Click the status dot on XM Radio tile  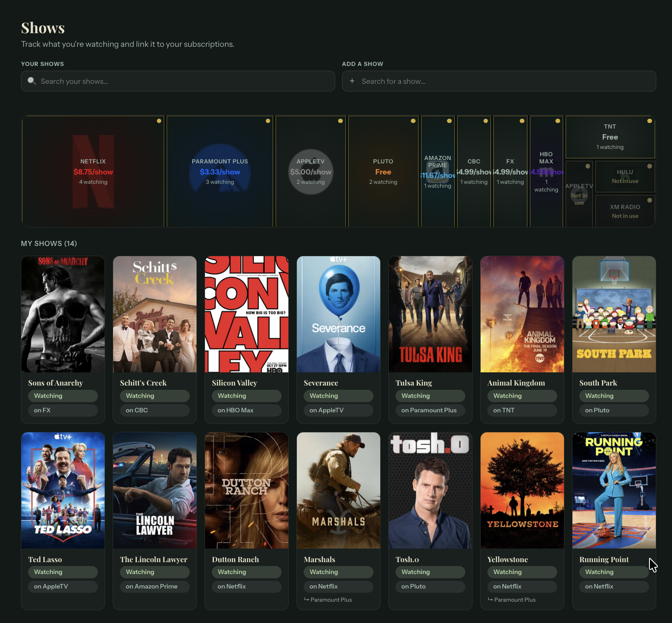(649, 200)
